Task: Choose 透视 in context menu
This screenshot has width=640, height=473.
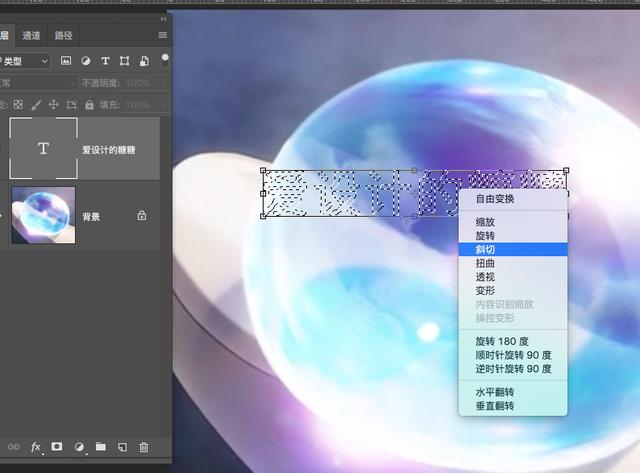Action: coord(513,277)
